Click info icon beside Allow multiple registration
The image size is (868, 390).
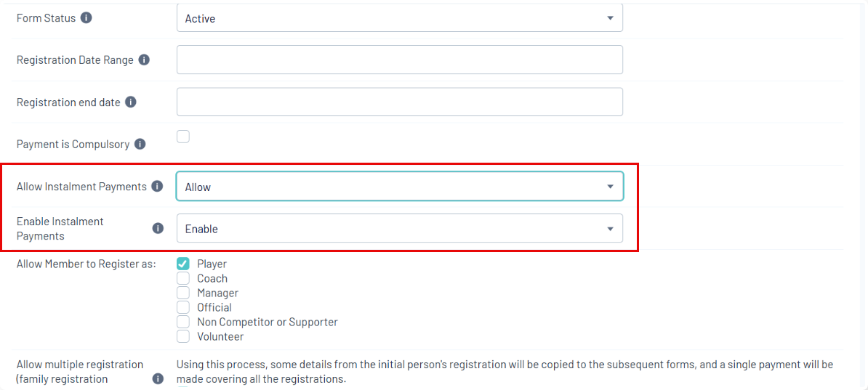click(158, 378)
